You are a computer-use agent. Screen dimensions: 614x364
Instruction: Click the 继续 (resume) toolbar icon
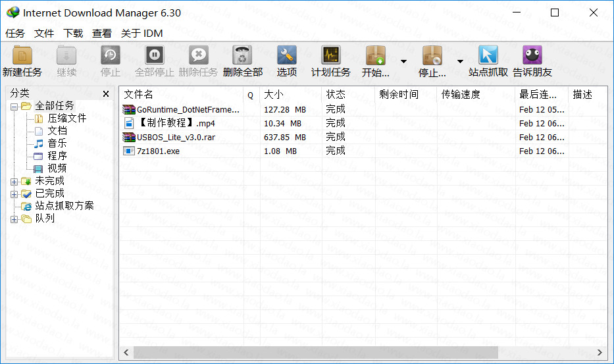point(66,55)
